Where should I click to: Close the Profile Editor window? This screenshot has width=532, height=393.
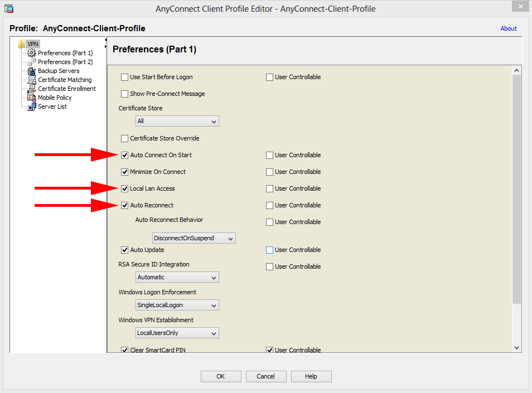(x=520, y=6)
